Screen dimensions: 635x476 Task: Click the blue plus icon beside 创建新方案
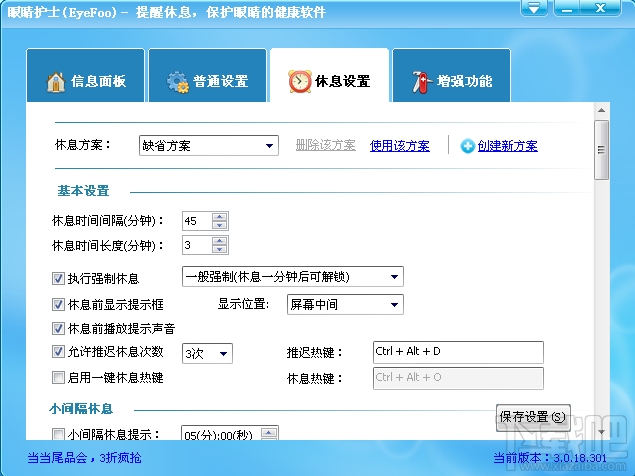[467, 146]
